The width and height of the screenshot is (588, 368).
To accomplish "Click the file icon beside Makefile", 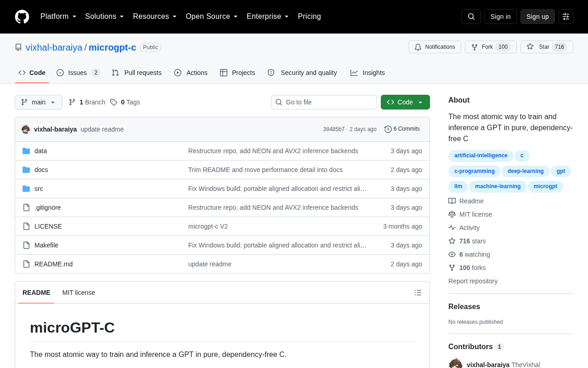I will (x=26, y=245).
